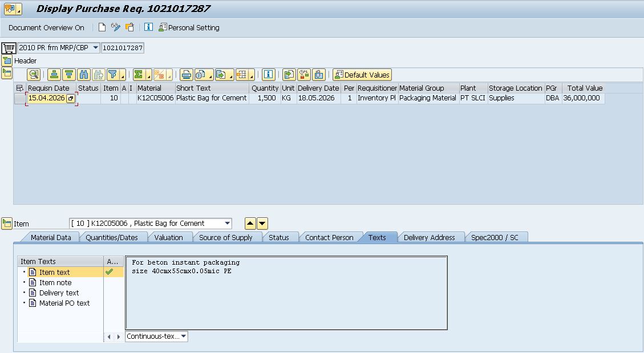The width and height of the screenshot is (644, 353).
Task: Open the Delivery Address tab
Action: [429, 237]
